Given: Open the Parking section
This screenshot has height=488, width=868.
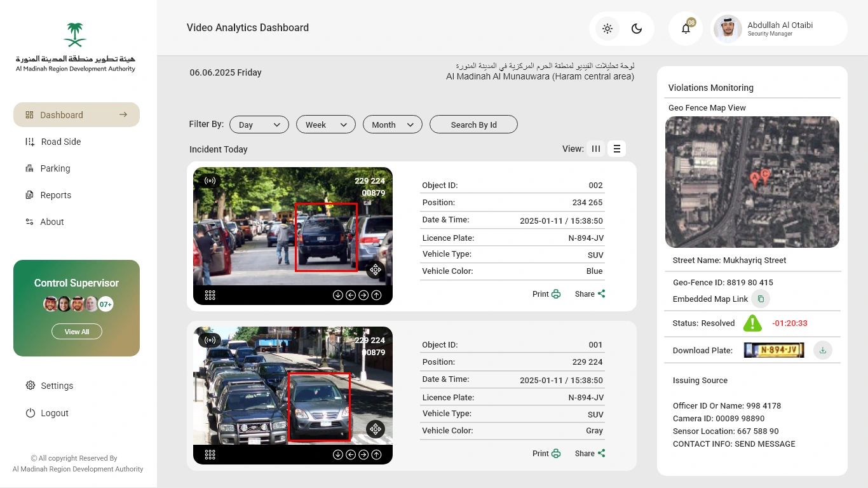Looking at the screenshot, I should (48, 168).
